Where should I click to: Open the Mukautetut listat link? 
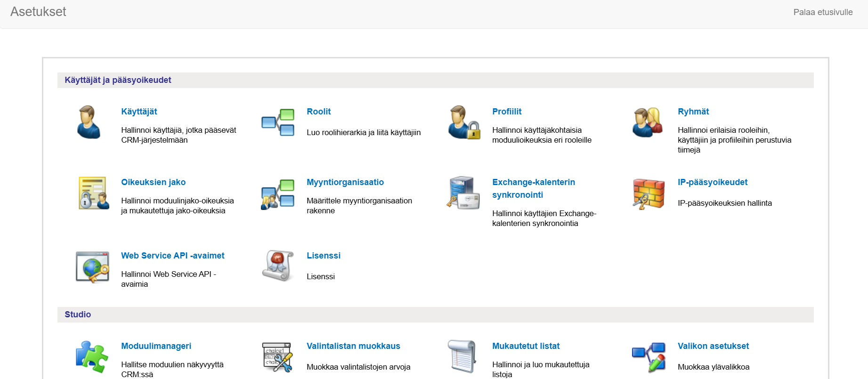pos(526,346)
